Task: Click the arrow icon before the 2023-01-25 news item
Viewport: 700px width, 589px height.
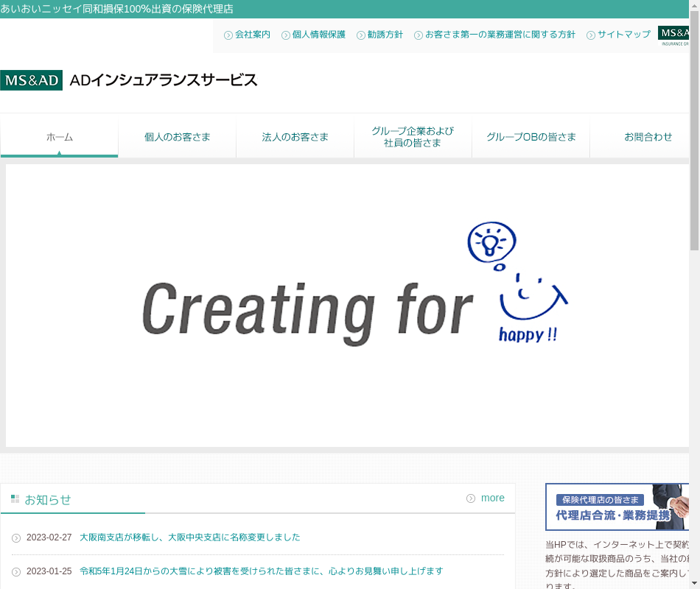Action: pyautogui.click(x=16, y=572)
